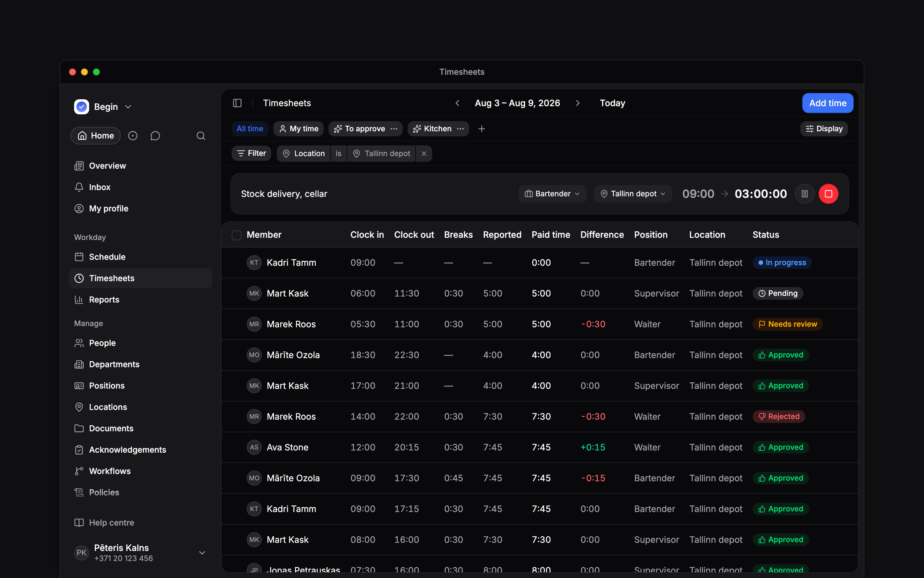924x578 pixels.
Task: Switch to My time tab
Action: pyautogui.click(x=298, y=129)
